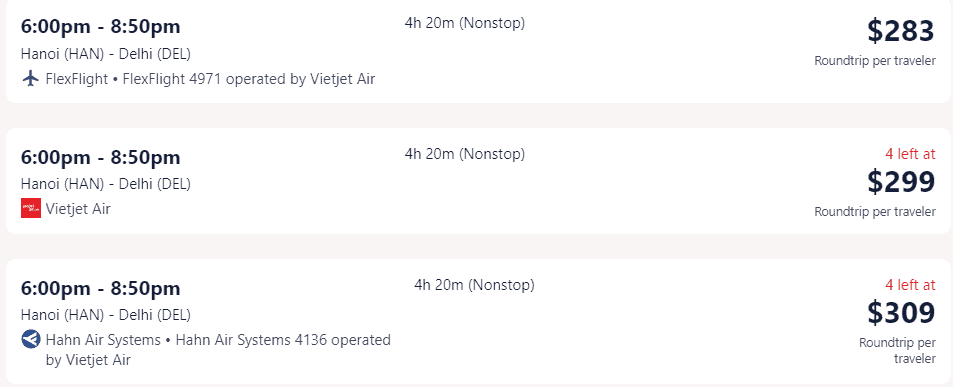Click Hahn Air Systems 4136 operator text
Image resolution: width=957 pixels, height=387 pixels.
point(218,350)
